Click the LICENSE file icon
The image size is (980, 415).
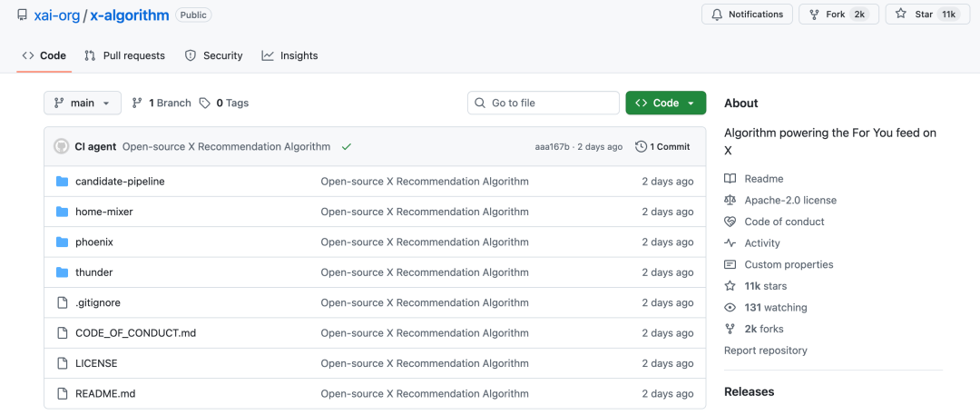[62, 363]
